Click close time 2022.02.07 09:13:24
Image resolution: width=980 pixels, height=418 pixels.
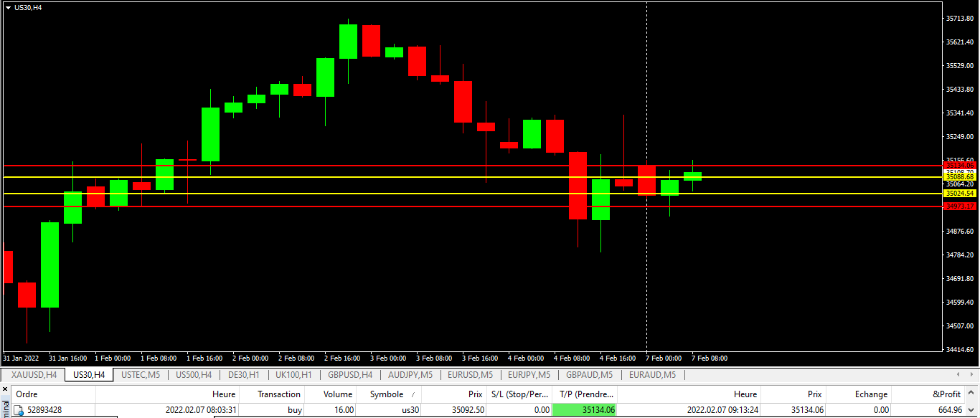pos(722,410)
